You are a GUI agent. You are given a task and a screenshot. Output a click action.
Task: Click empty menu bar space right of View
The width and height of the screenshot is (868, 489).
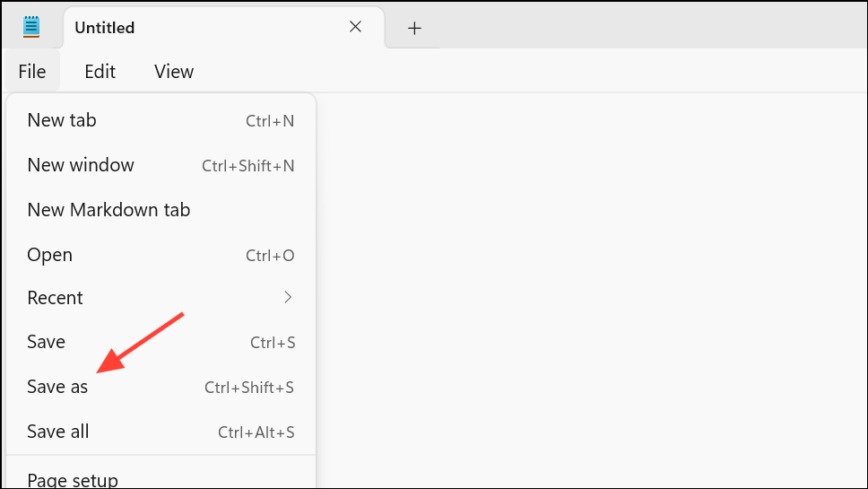click(x=538, y=72)
